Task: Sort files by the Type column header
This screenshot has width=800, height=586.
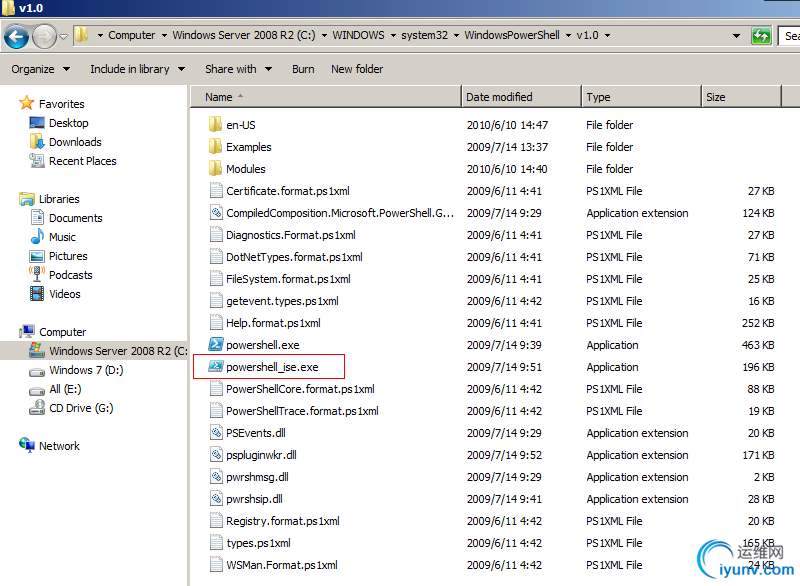Action: pyautogui.click(x=641, y=97)
